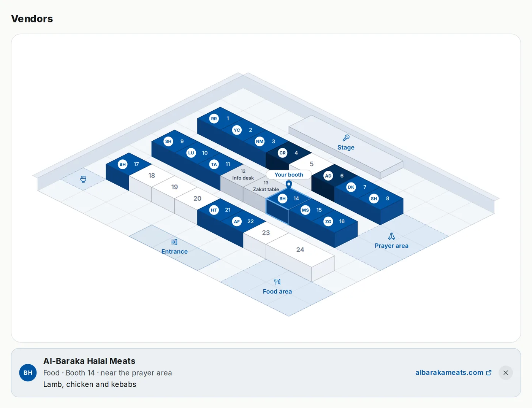Click the AD vendor avatar at booth 6
The height and width of the screenshot is (408, 532).
tap(328, 176)
